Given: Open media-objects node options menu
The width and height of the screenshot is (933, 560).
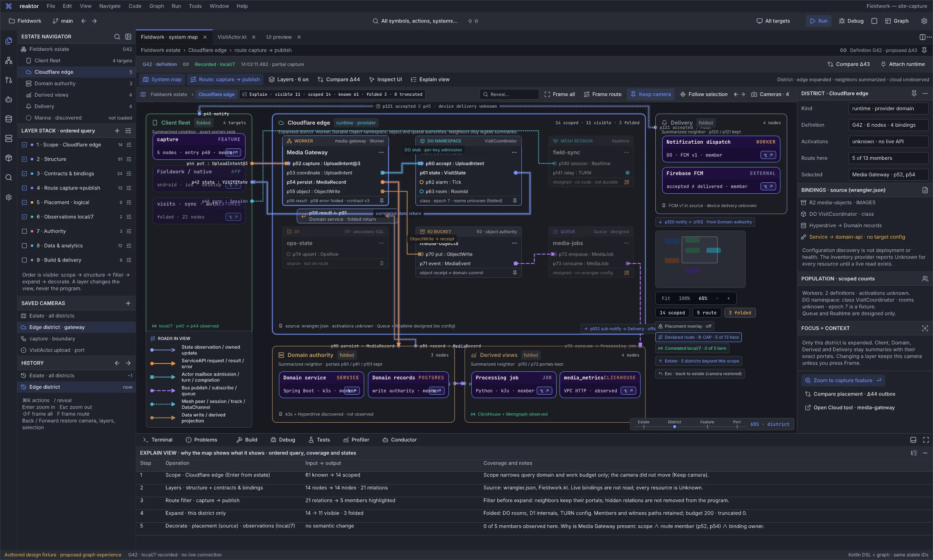Looking at the screenshot, I should tap(514, 243).
